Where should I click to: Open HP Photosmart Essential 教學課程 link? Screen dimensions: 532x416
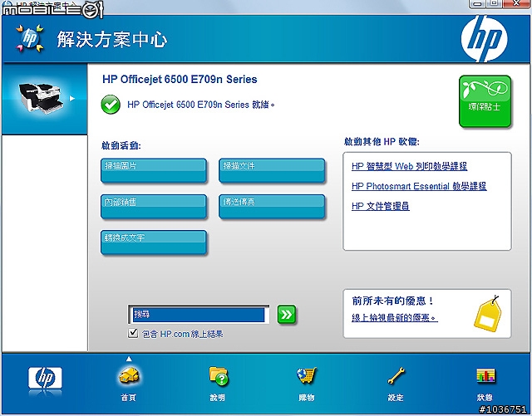tap(419, 186)
